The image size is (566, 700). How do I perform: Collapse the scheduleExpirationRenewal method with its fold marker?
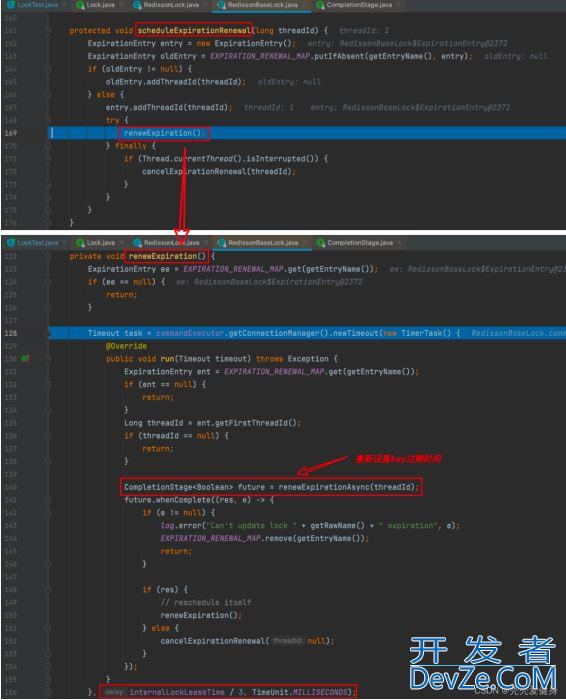pyautogui.click(x=48, y=31)
